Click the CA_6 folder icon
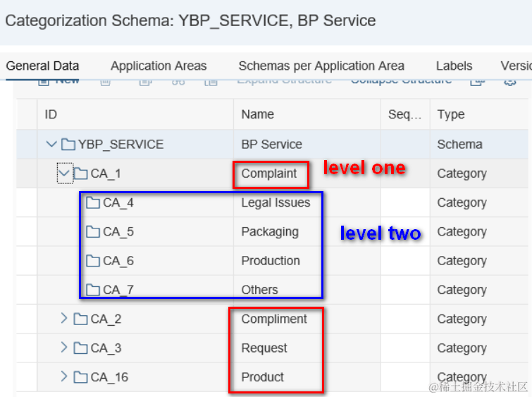 pyautogui.click(x=93, y=261)
